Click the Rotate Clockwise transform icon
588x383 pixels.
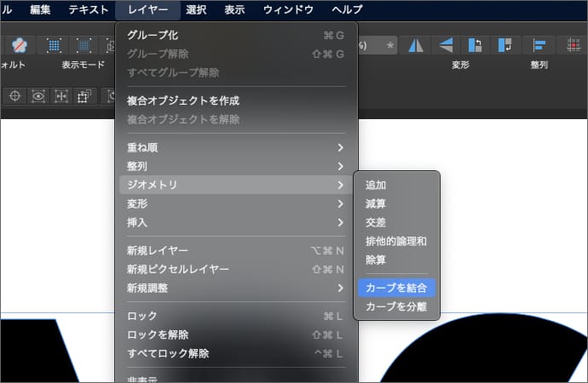point(506,45)
